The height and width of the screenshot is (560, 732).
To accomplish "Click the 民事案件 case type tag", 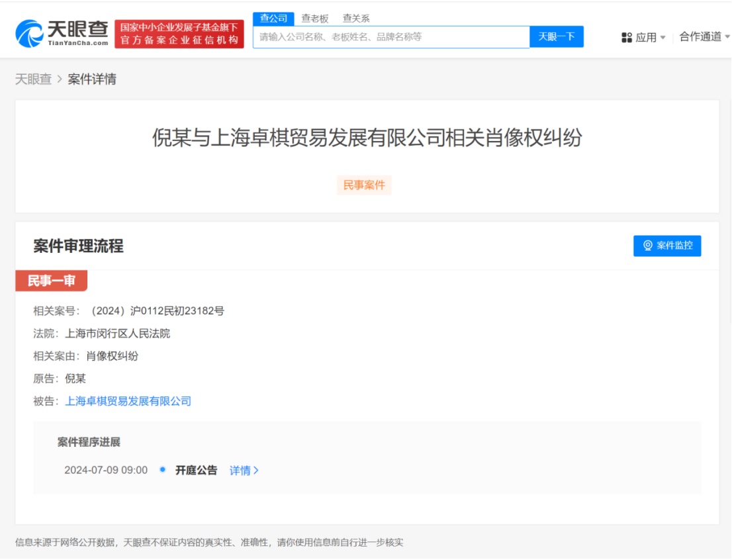I will tap(364, 185).
